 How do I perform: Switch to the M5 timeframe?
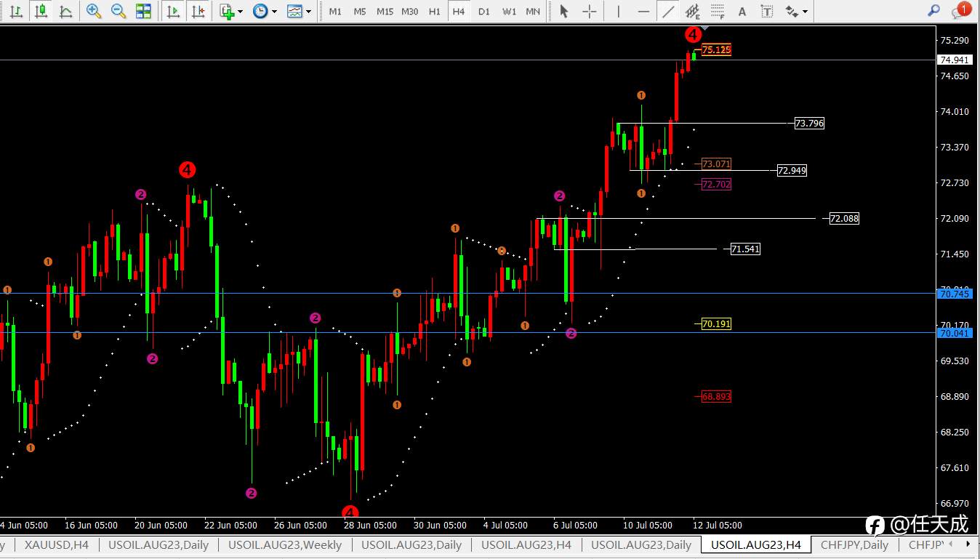tap(360, 12)
